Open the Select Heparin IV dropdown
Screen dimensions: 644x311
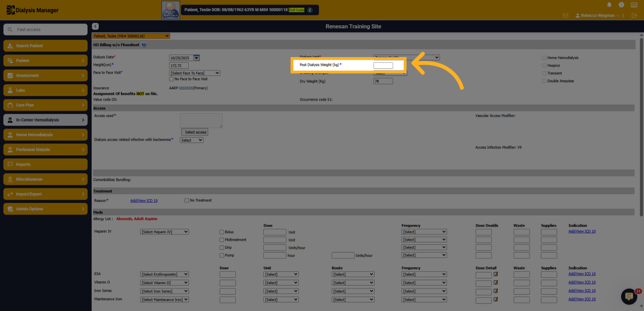pos(164,232)
